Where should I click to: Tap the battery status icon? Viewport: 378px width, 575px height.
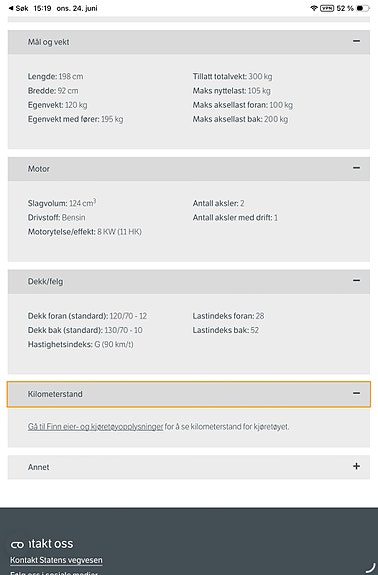click(363, 8)
